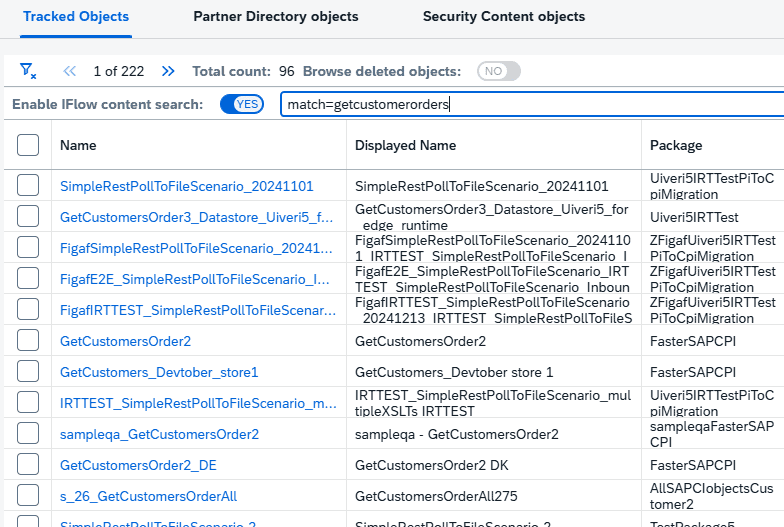Open SimpleRestPollToFileScenario_20241101 link
The height and width of the screenshot is (527, 784).
coord(186,186)
